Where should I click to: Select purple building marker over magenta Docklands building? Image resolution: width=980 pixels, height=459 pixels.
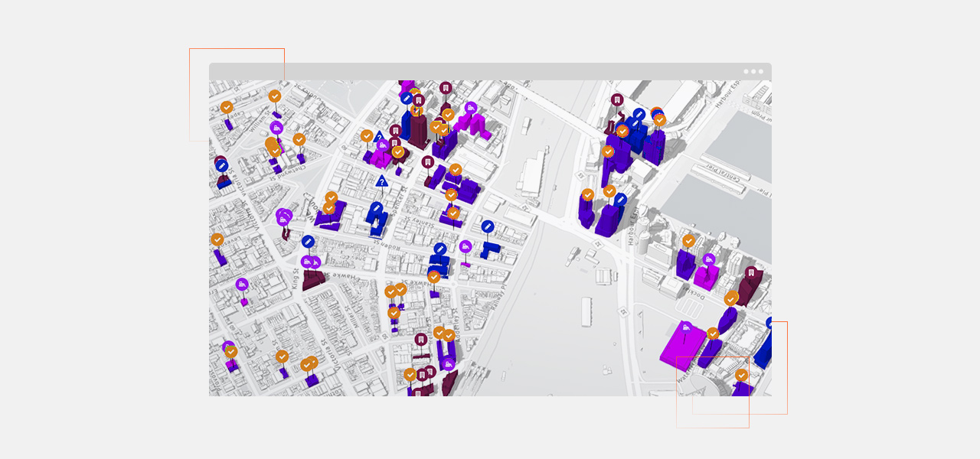click(x=709, y=260)
